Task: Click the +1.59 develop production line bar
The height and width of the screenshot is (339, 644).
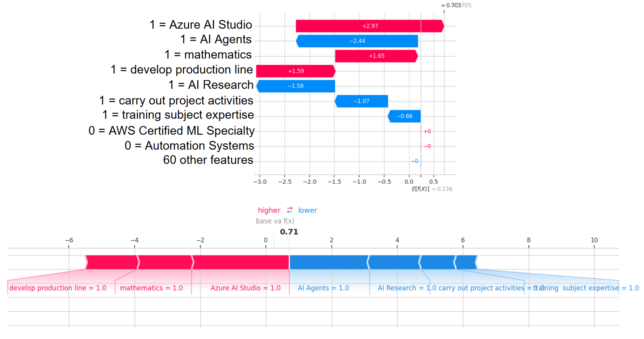Action: click(296, 71)
